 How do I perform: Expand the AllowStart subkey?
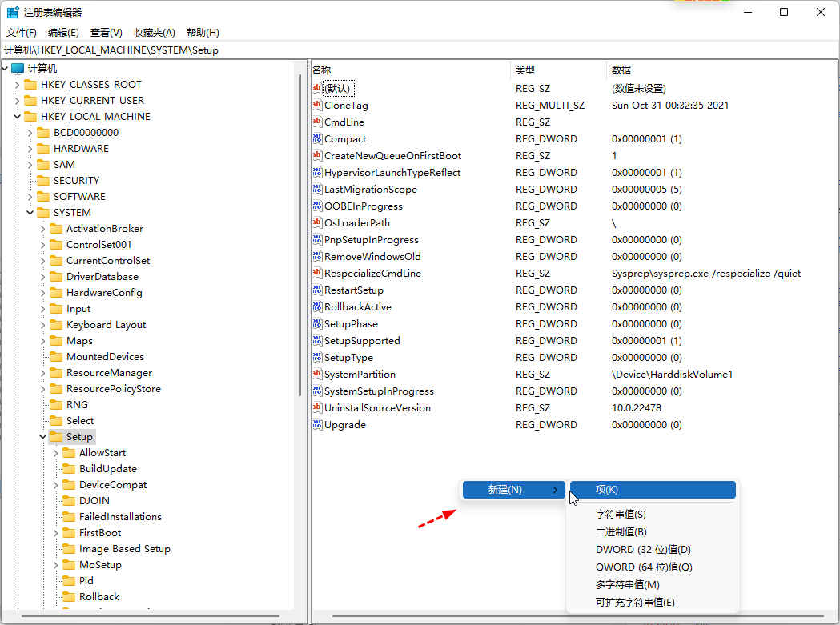coord(56,453)
